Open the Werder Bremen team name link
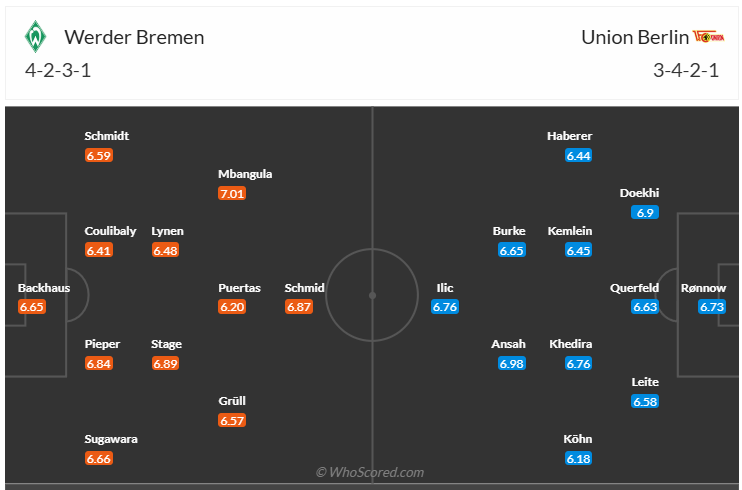This screenshot has height=490, width=742. pyautogui.click(x=134, y=38)
